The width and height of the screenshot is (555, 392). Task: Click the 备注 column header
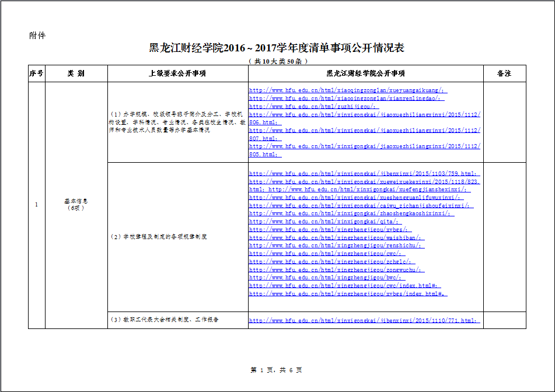(504, 73)
